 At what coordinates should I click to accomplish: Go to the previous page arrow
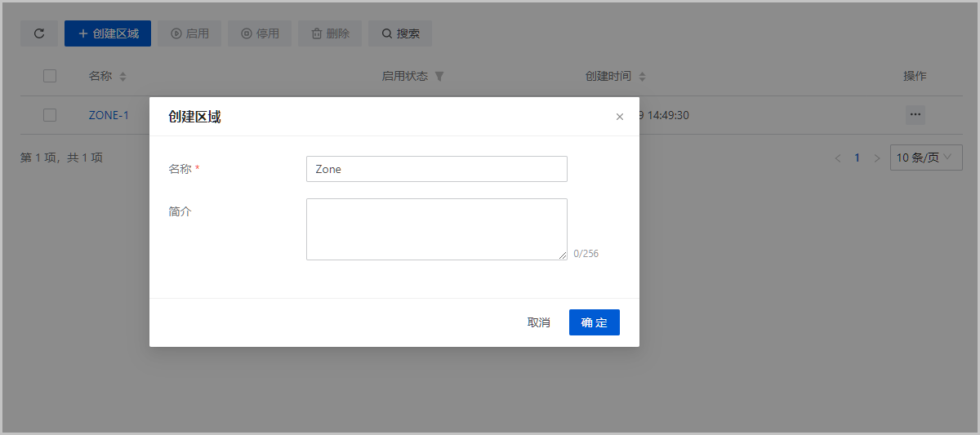click(x=837, y=158)
